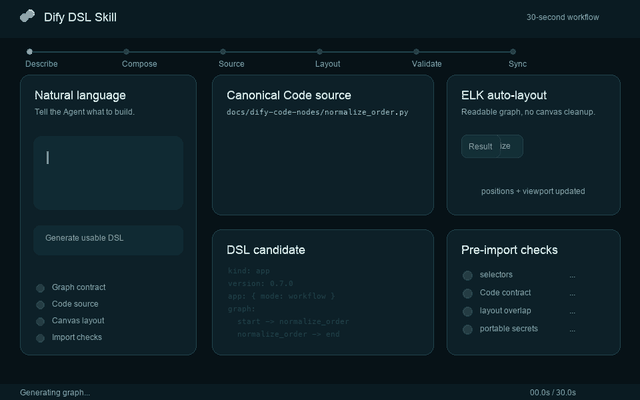Toggle the Canvas layout status dot
This screenshot has height=400, width=640.
point(40,322)
